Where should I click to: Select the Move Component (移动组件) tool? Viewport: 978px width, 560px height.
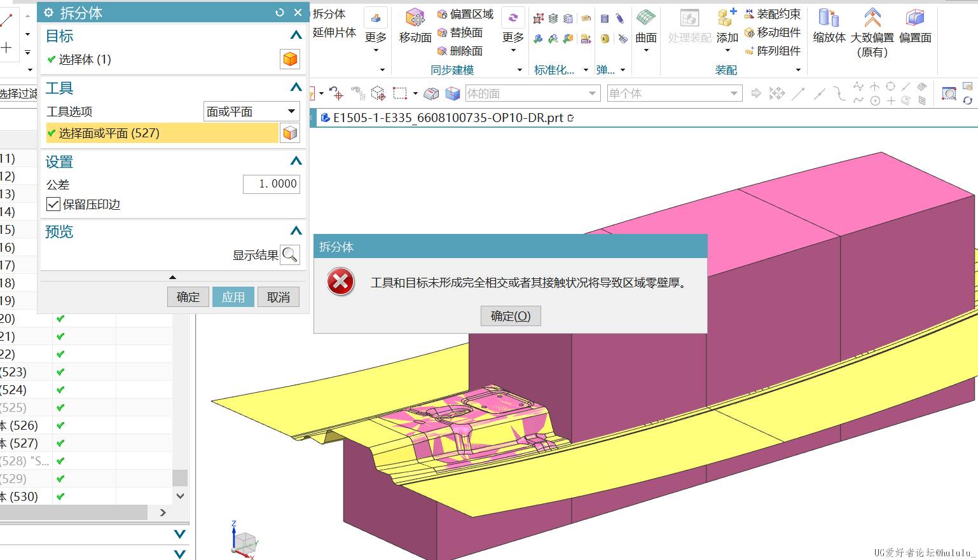pyautogui.click(x=773, y=32)
